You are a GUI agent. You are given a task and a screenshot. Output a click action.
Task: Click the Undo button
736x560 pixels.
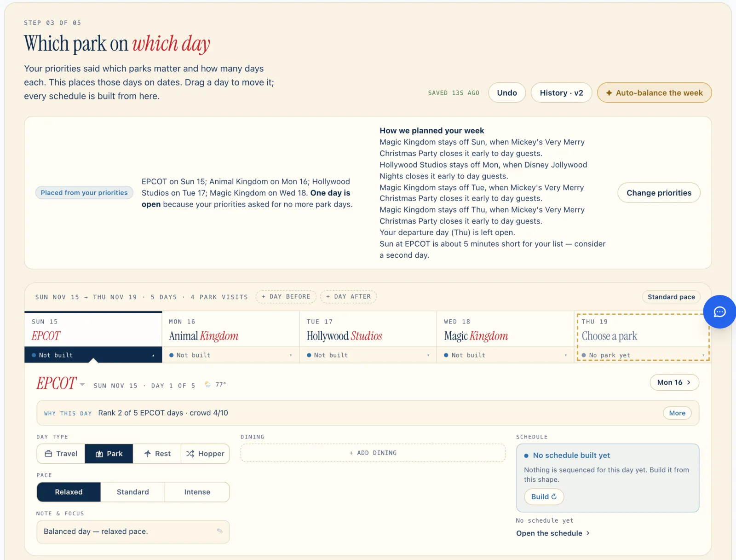pos(507,92)
